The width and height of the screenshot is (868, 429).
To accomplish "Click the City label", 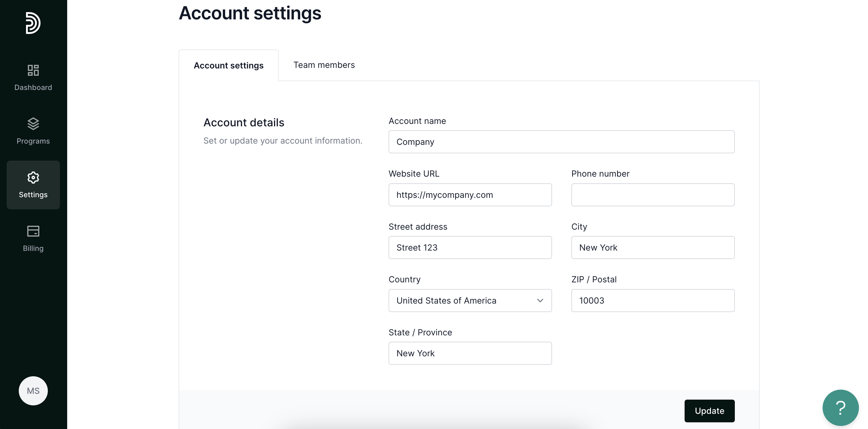I will coord(579,227).
